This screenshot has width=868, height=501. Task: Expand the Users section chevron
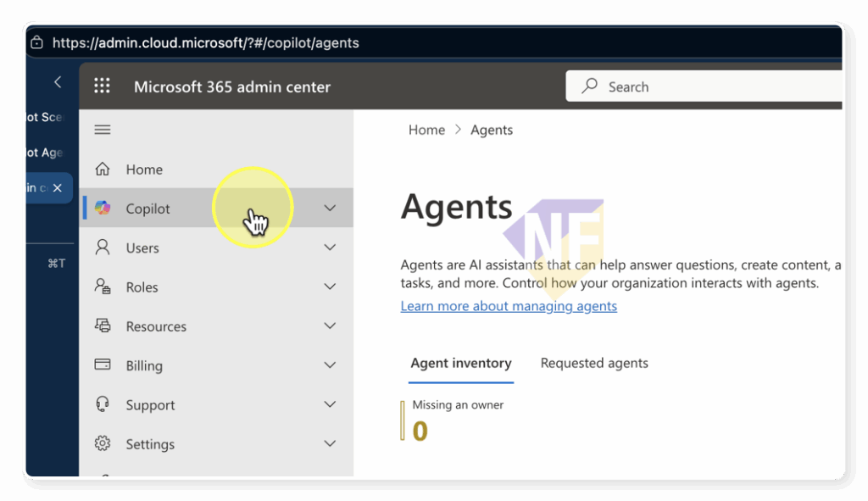(x=330, y=248)
